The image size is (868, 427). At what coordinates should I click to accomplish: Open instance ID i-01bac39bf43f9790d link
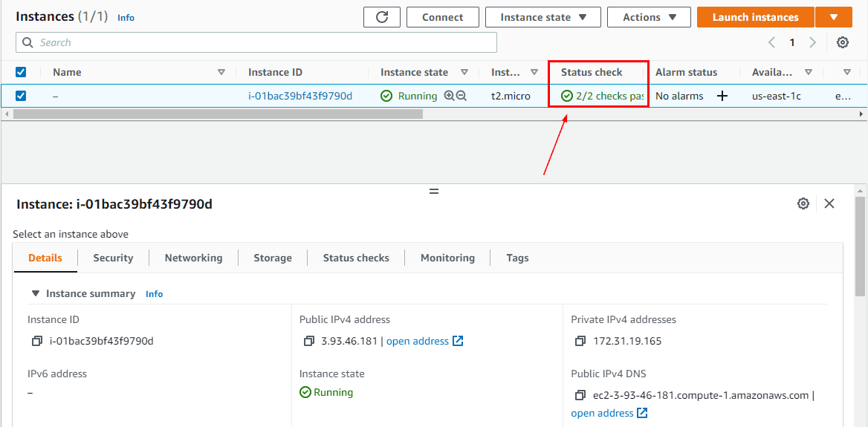tap(300, 96)
